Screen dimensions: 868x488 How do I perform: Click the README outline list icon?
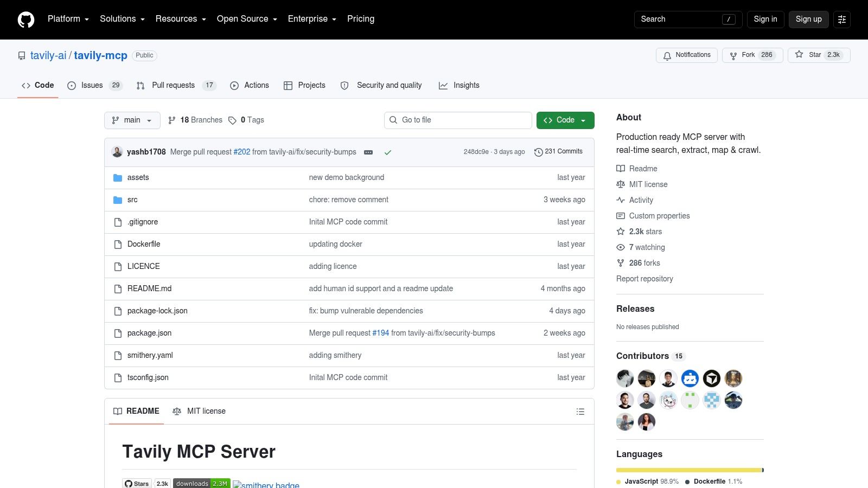tap(580, 412)
